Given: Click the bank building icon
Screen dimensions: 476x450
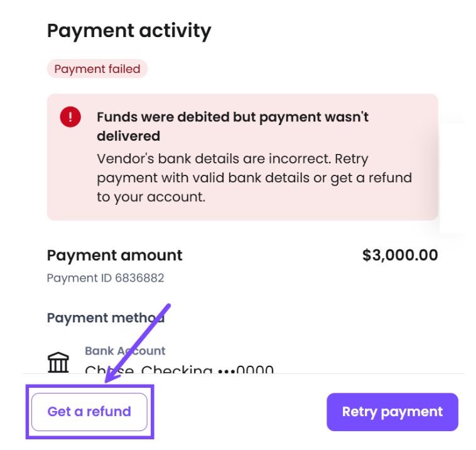Looking at the screenshot, I should 58,362.
